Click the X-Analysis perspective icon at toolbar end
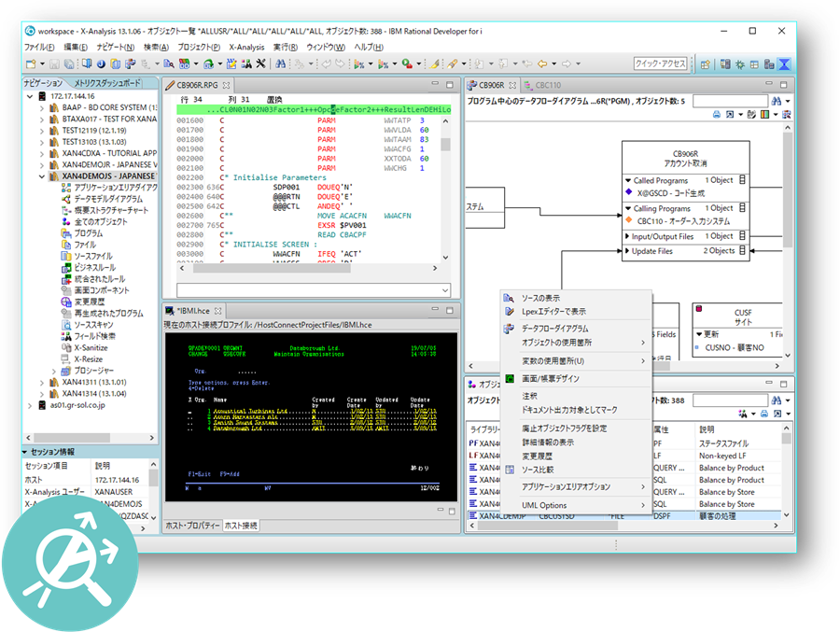The width and height of the screenshot is (840, 632). [784, 64]
